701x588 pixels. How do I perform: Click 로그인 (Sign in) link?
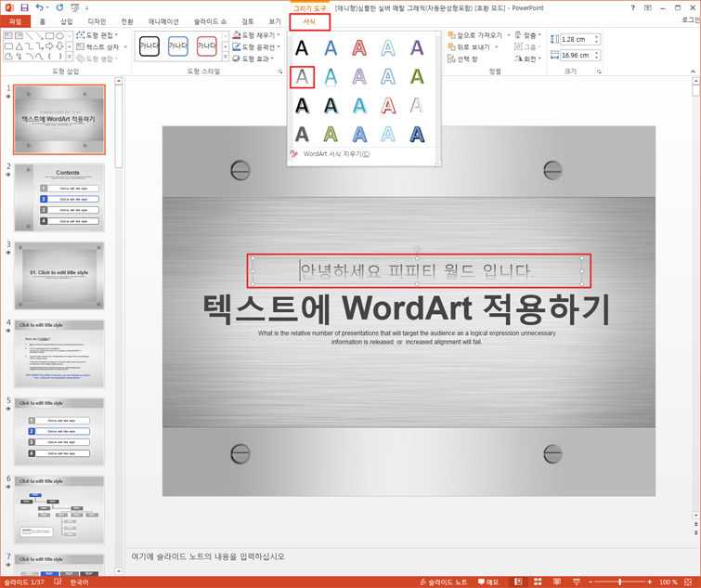point(691,20)
